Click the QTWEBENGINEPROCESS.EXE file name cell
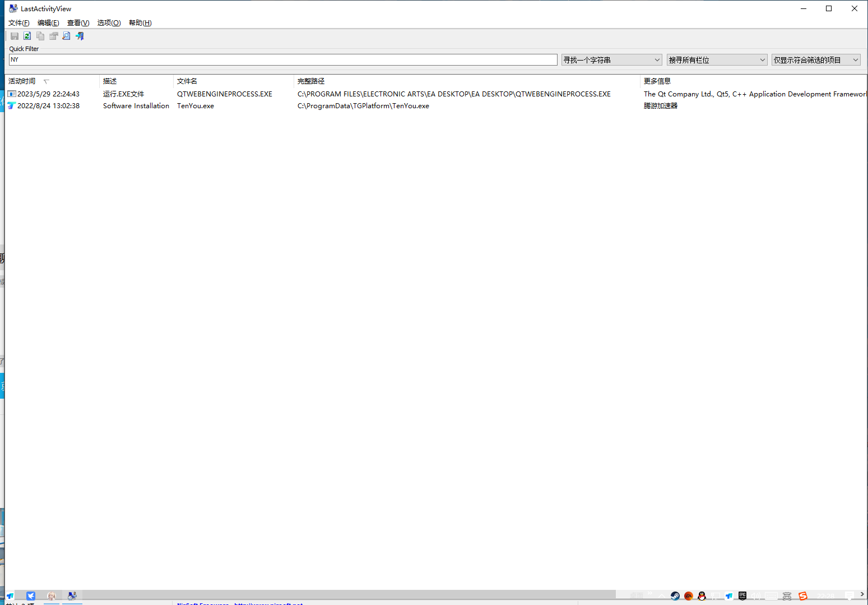 pos(225,94)
